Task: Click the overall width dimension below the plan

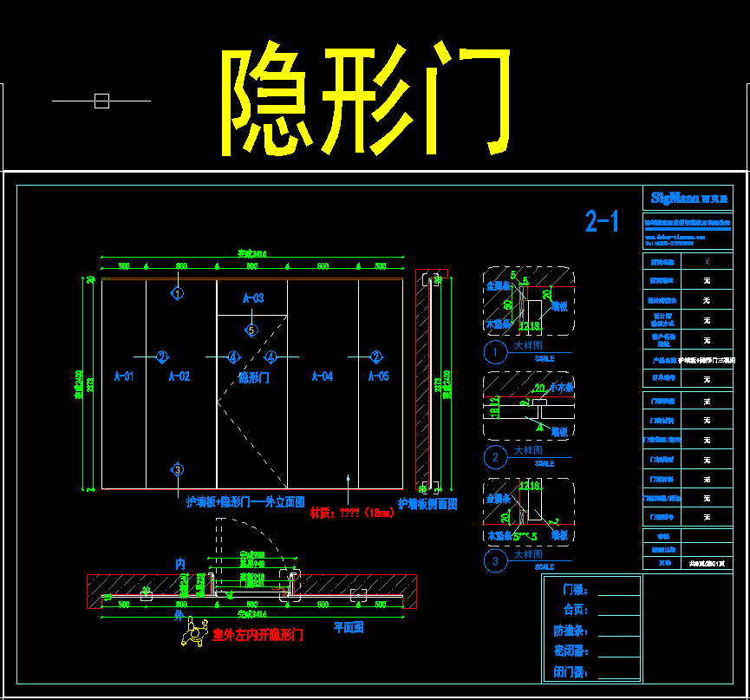Action: click(252, 613)
